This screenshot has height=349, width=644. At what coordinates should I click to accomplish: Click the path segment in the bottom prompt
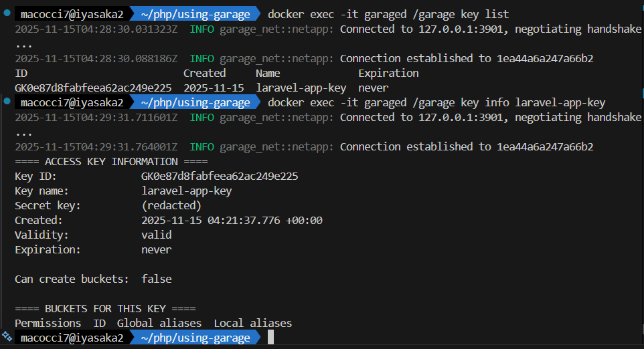click(195, 338)
